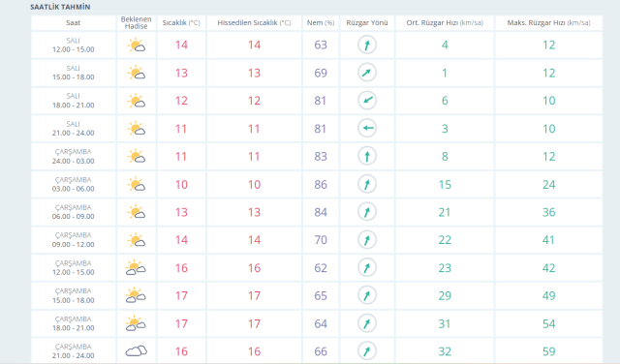Click humidity value 86
Screen dimensions: 620x364
321,185
